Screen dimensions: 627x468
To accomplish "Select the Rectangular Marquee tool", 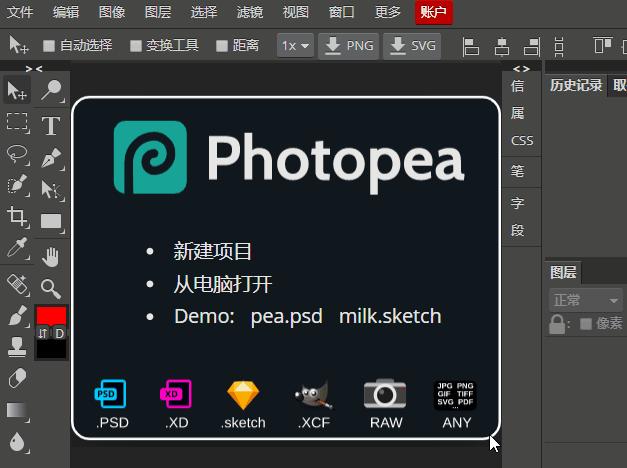I will [17, 122].
